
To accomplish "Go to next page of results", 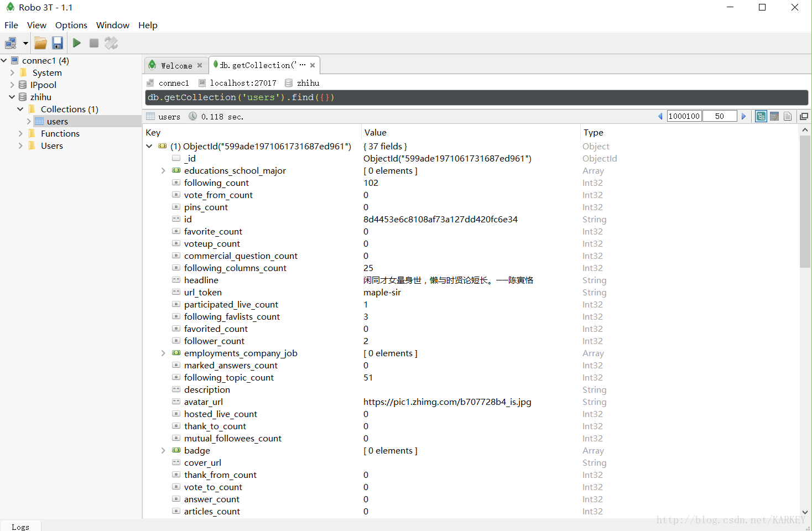I will (744, 116).
